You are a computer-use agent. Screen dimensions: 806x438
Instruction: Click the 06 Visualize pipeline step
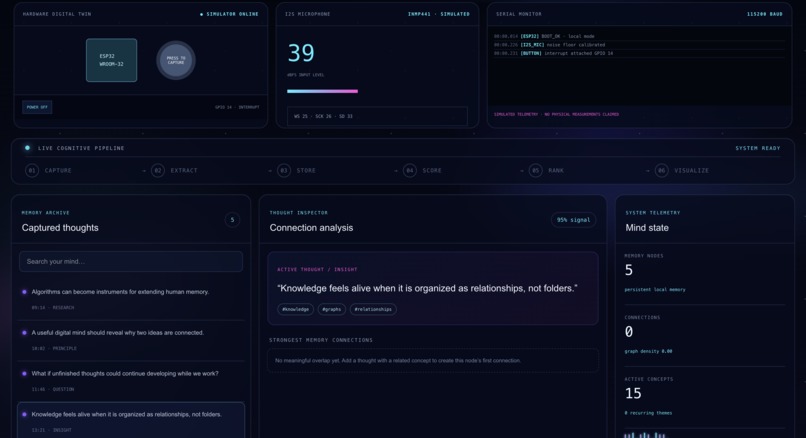coord(682,170)
